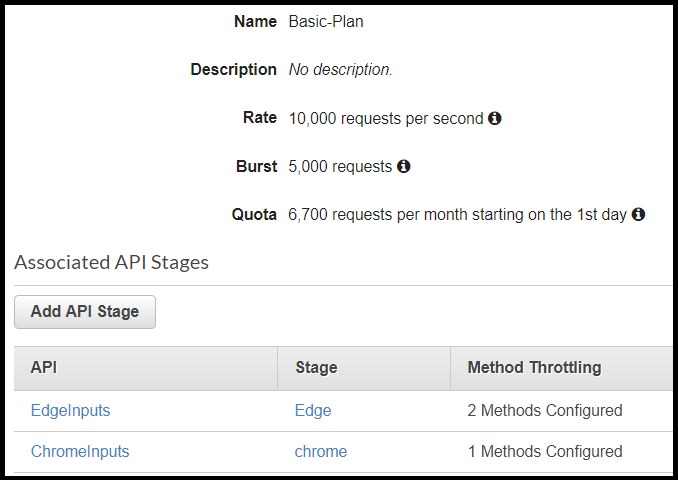The image size is (678, 480).
Task: Click the No description text
Action: coord(340,70)
